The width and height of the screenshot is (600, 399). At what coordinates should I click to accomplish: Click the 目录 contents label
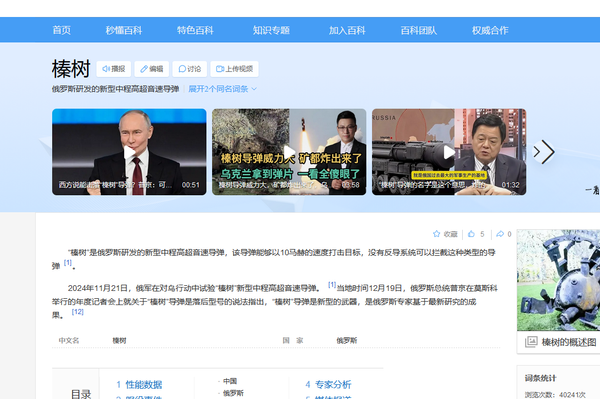click(x=81, y=394)
